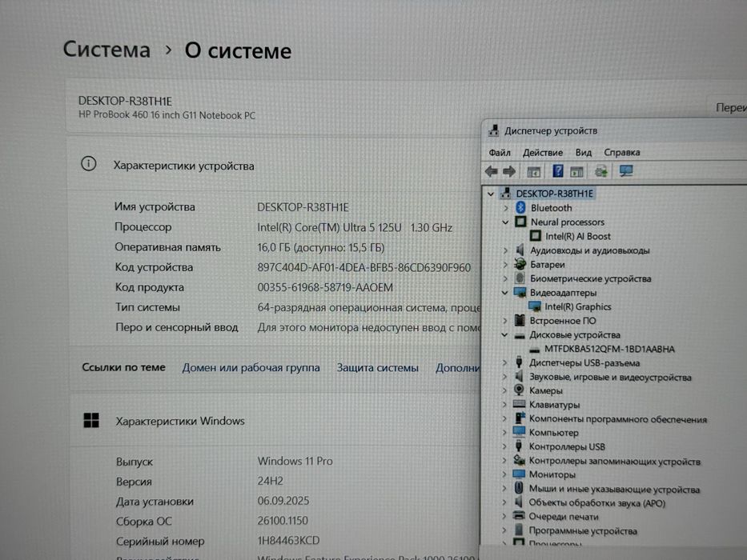The height and width of the screenshot is (560, 747).
Task: Click the Видеоадаптеры display adapter icon
Action: pos(520,292)
